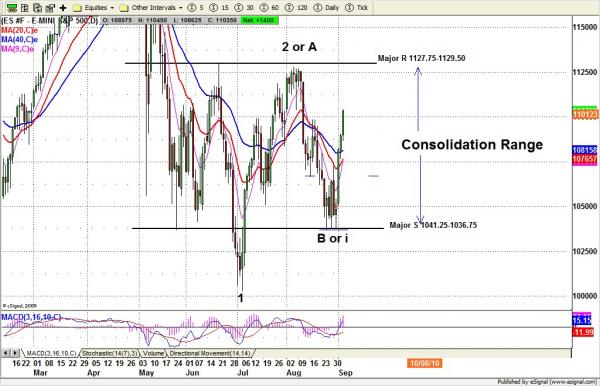Click the 'Published by eSignal' link text

point(547,382)
